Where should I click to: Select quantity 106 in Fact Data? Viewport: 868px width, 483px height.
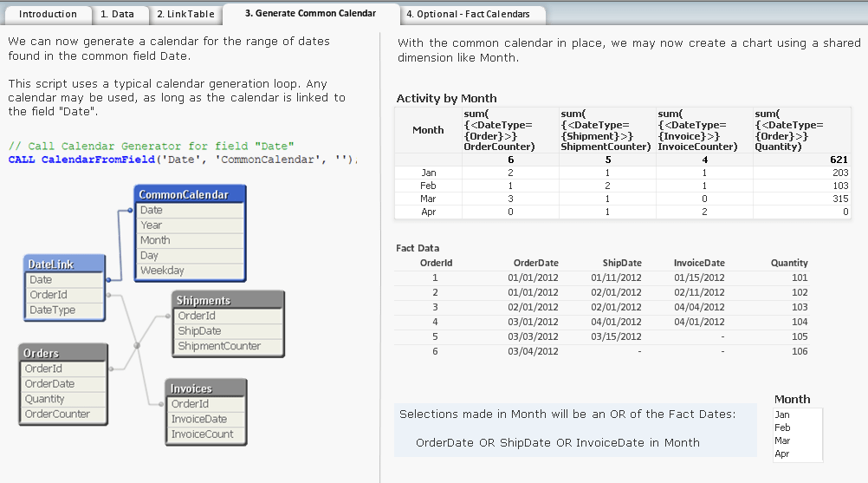click(x=800, y=351)
